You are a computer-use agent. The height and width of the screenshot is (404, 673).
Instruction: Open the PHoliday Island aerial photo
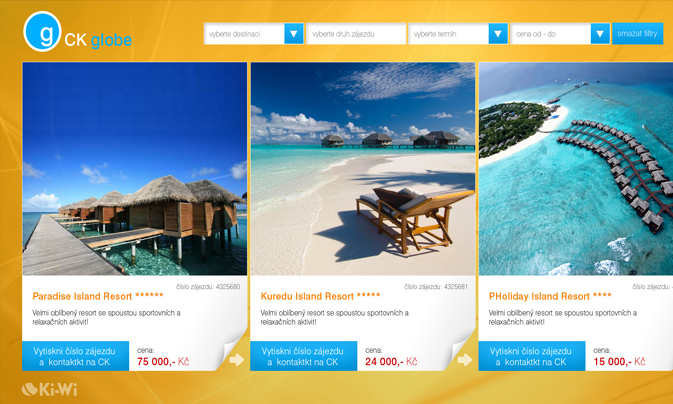tap(576, 169)
